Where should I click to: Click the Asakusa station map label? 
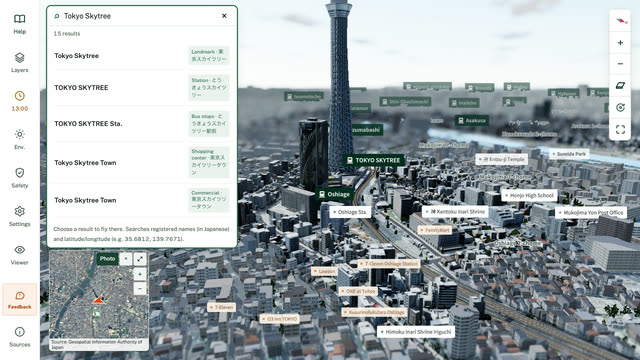[x=472, y=120]
